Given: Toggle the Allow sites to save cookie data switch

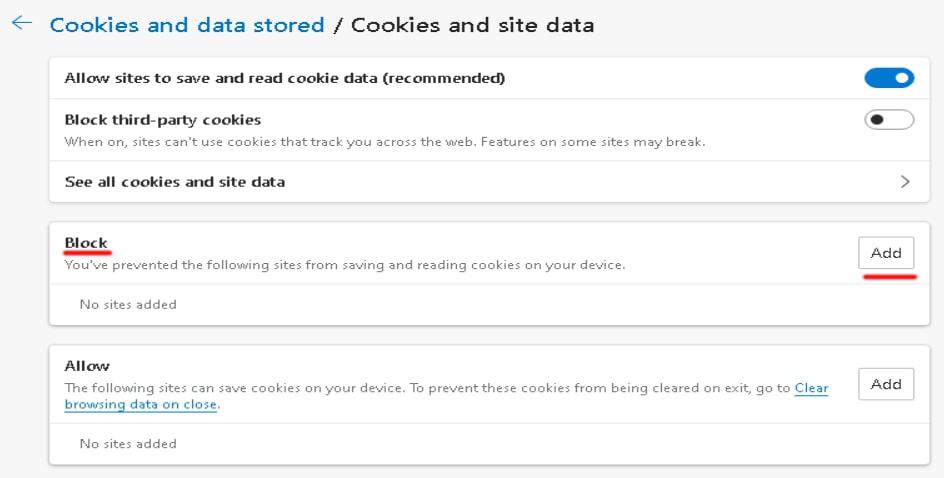Looking at the screenshot, I should click(x=889, y=78).
